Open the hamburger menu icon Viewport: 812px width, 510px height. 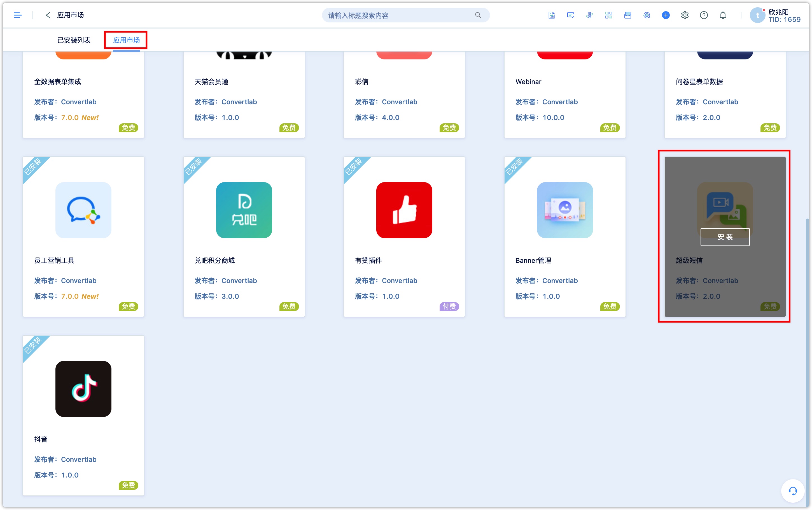tap(18, 15)
